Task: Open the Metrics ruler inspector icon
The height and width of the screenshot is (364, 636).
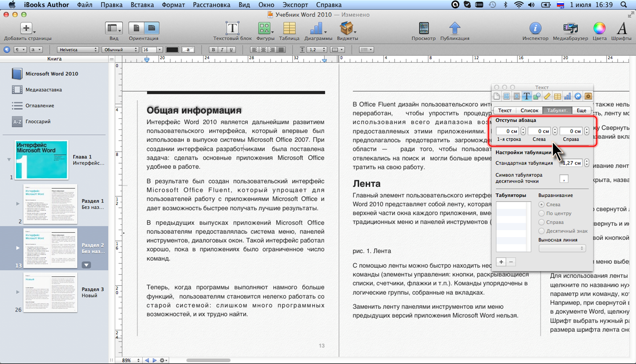Action: click(x=547, y=96)
